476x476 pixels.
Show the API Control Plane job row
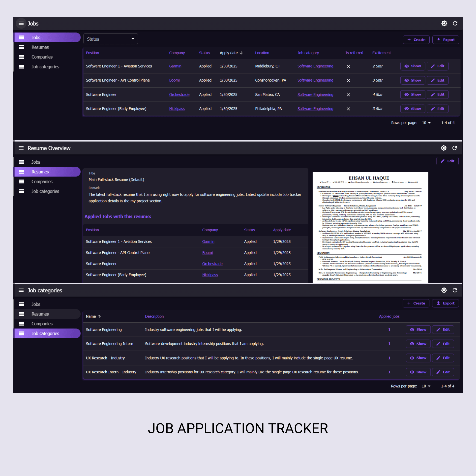pos(413,80)
